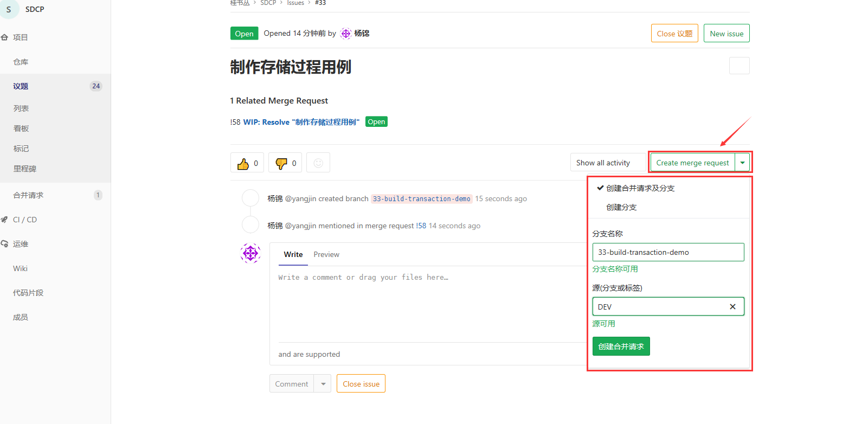Open the Show all activity filter
Image resolution: width=868 pixels, height=424 pixels.
point(608,163)
